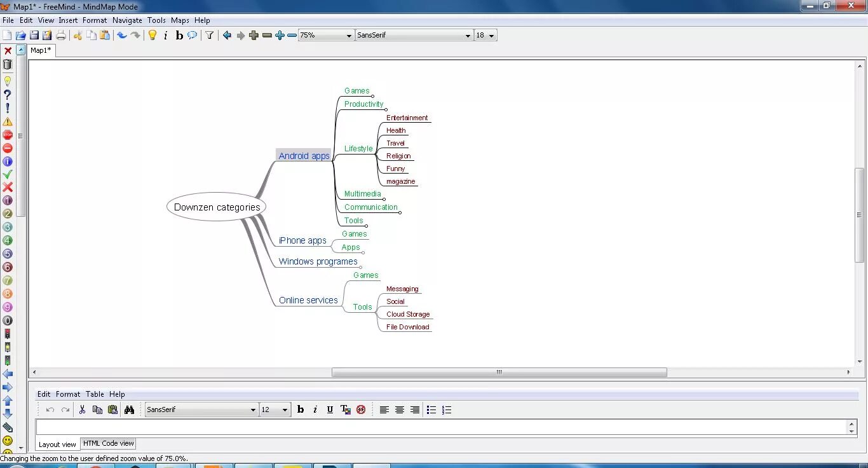This screenshot has height=468, width=868.
Task: Align note text left
Action: 384,410
